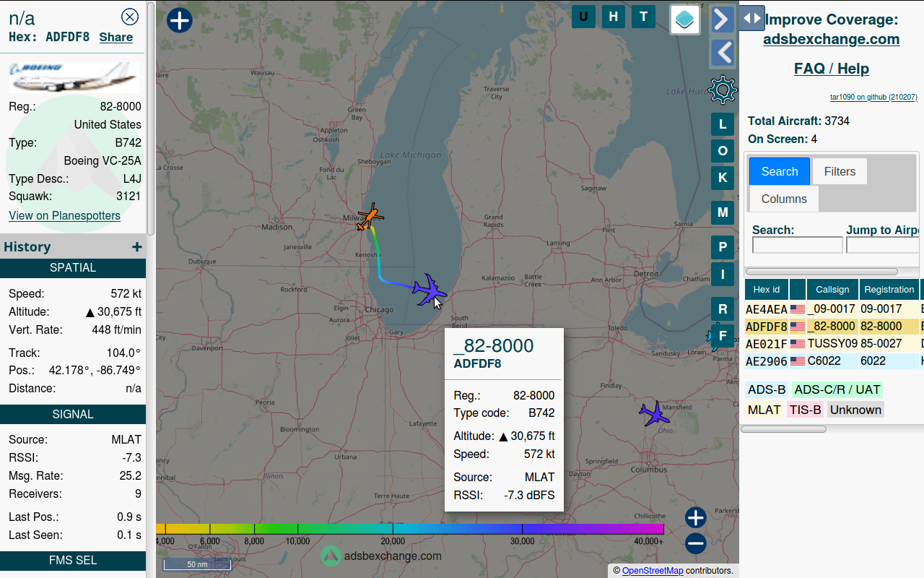Select the orange aircraft near Milwaukee
Viewport: 924px width, 578px height.
point(370,216)
